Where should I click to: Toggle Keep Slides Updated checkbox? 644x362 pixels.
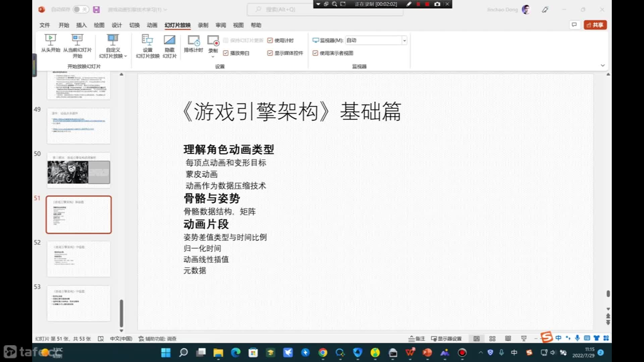[x=226, y=41]
